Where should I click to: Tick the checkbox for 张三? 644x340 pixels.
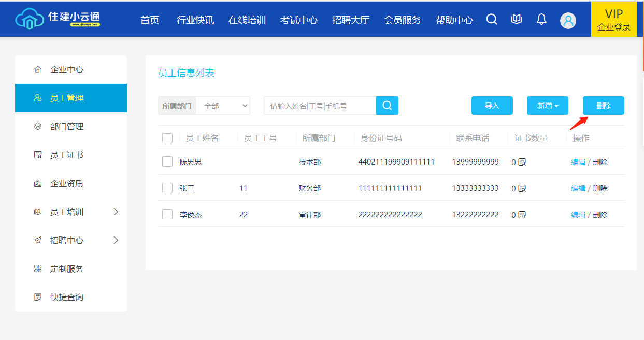(167, 188)
